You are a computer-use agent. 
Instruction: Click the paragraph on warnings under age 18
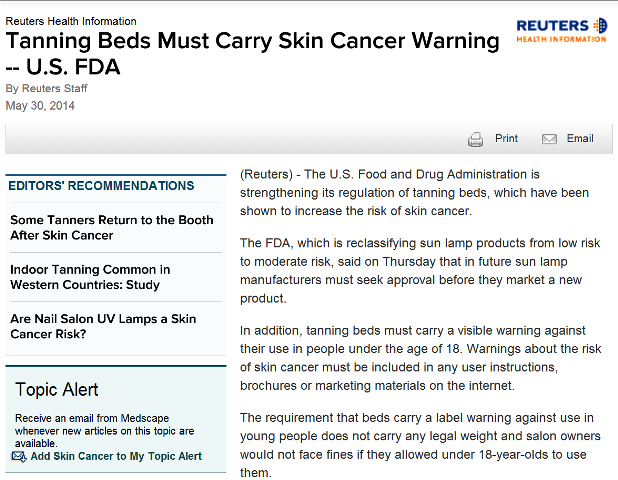[x=421, y=358]
